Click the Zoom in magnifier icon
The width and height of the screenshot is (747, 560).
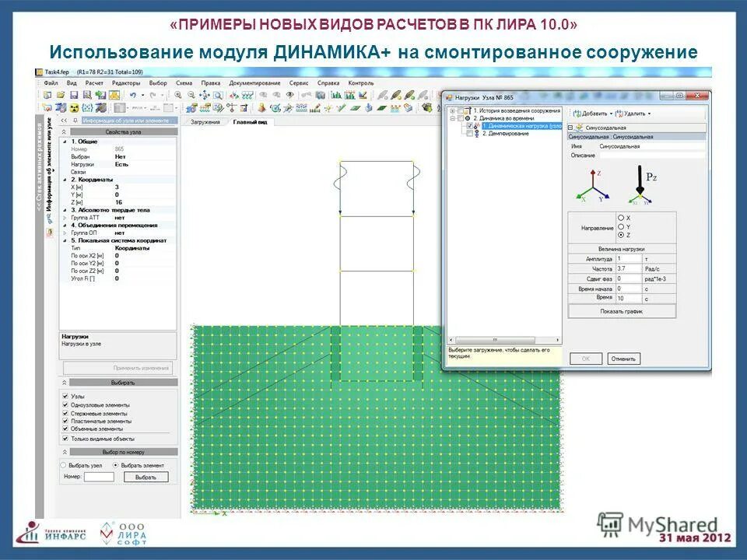[177, 95]
